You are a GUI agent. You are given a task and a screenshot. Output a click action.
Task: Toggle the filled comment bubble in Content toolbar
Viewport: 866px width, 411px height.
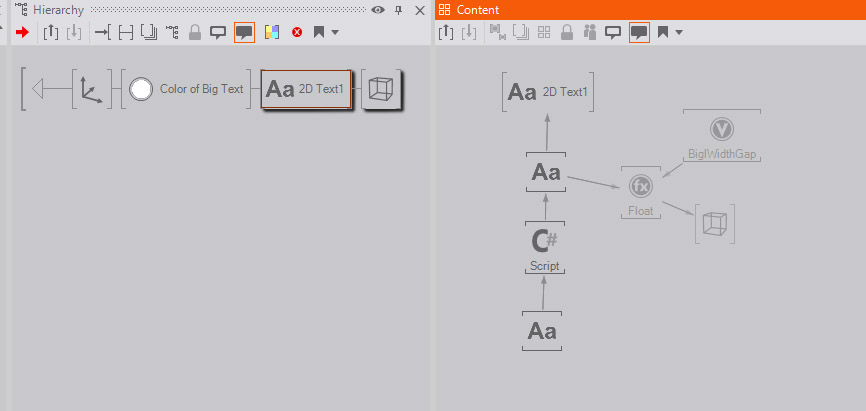pyautogui.click(x=639, y=32)
